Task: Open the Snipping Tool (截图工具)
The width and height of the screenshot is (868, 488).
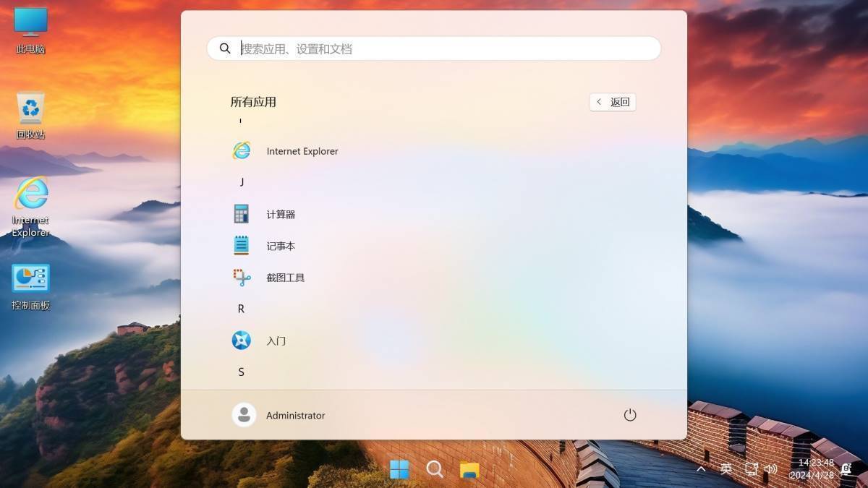Action: (285, 277)
